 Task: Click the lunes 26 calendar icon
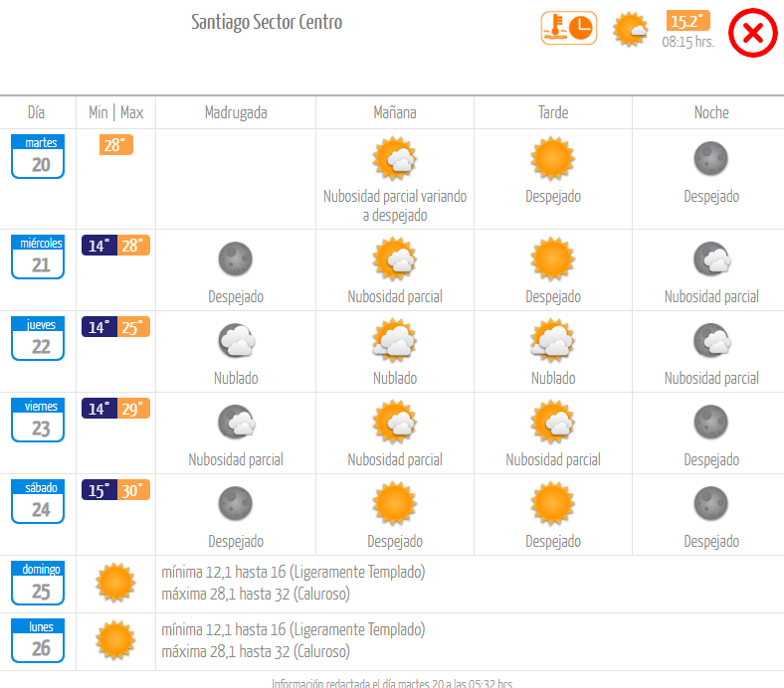point(38,640)
